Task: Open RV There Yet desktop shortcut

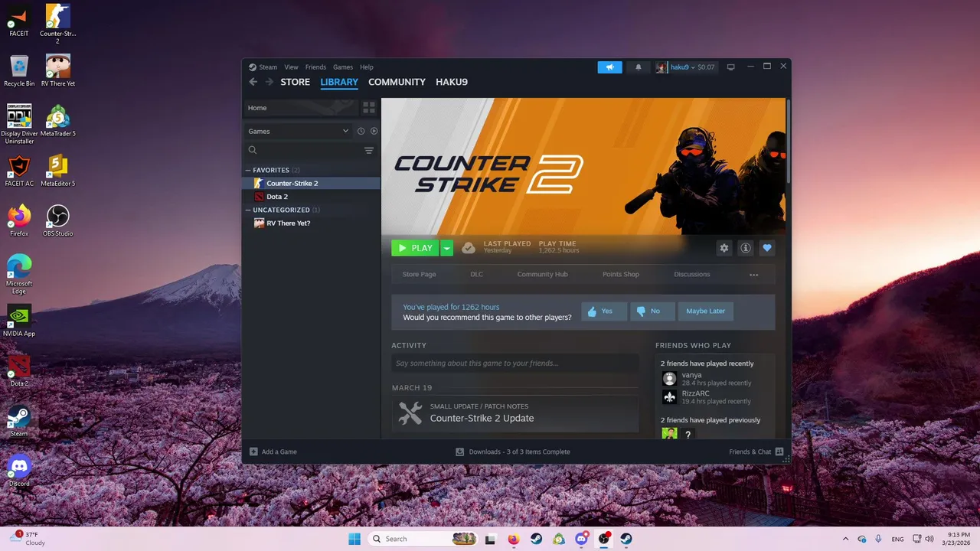Action: 58,70
